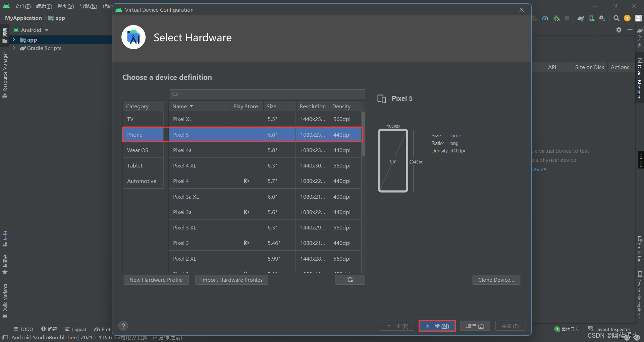Image resolution: width=644 pixels, height=342 pixels.
Task: Click 取消 (C) cancel button
Action: pyautogui.click(x=475, y=326)
